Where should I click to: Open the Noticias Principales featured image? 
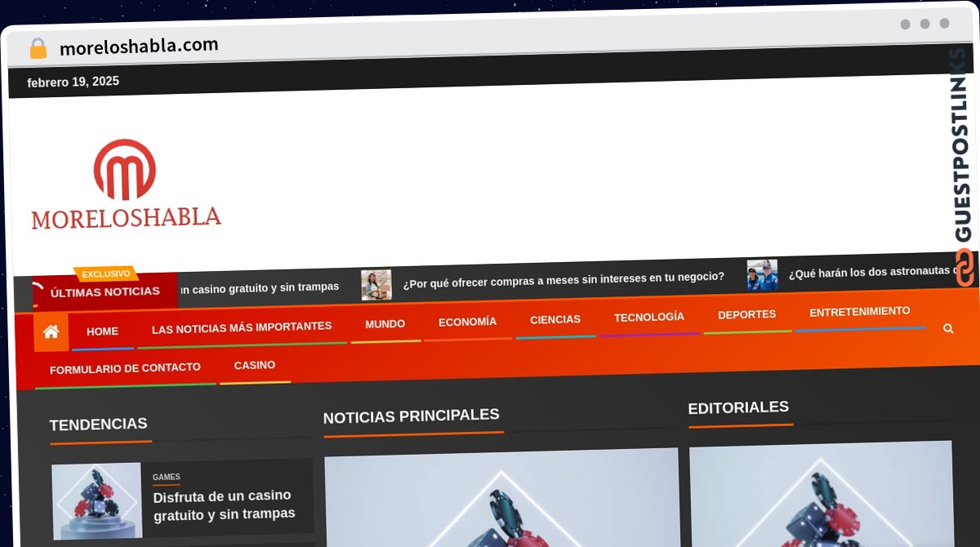(501, 496)
